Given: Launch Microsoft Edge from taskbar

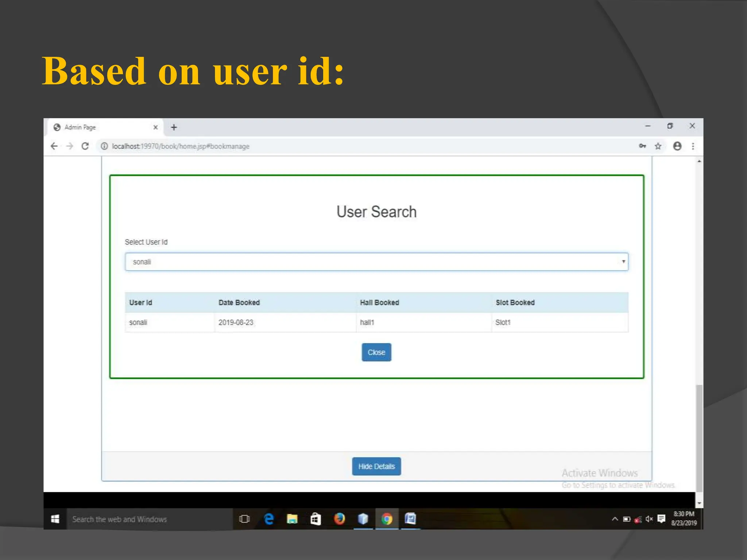Looking at the screenshot, I should [269, 519].
